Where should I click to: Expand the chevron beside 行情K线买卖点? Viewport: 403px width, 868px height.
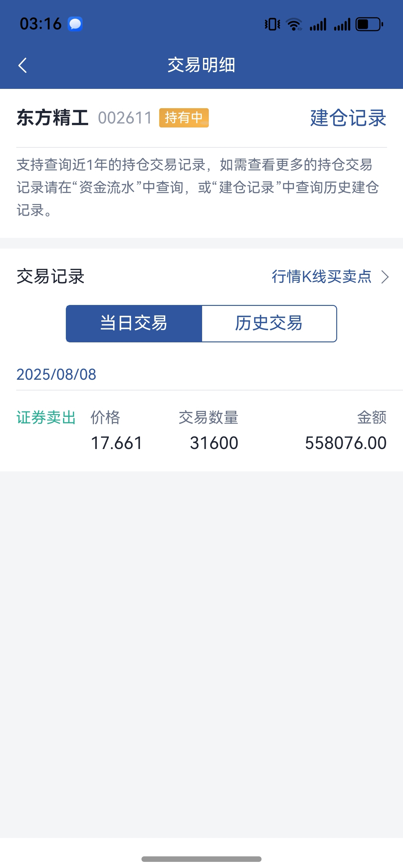click(385, 277)
